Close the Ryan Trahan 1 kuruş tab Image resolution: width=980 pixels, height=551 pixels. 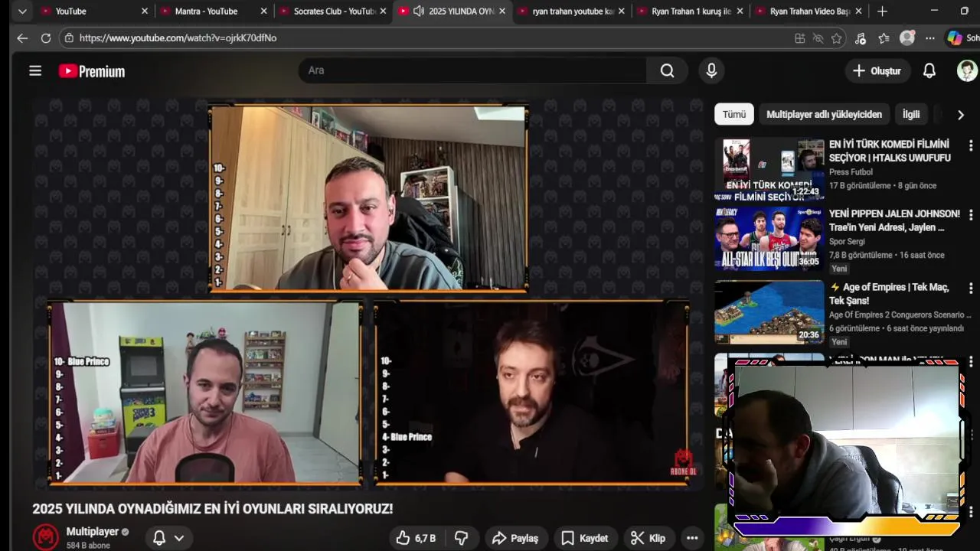click(740, 11)
